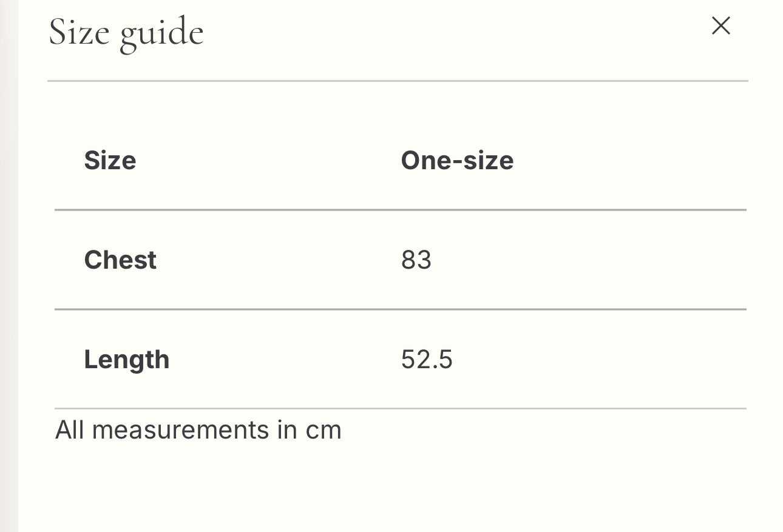The height and width of the screenshot is (532, 783).
Task: Select the length value 52.5
Action: pos(427,360)
